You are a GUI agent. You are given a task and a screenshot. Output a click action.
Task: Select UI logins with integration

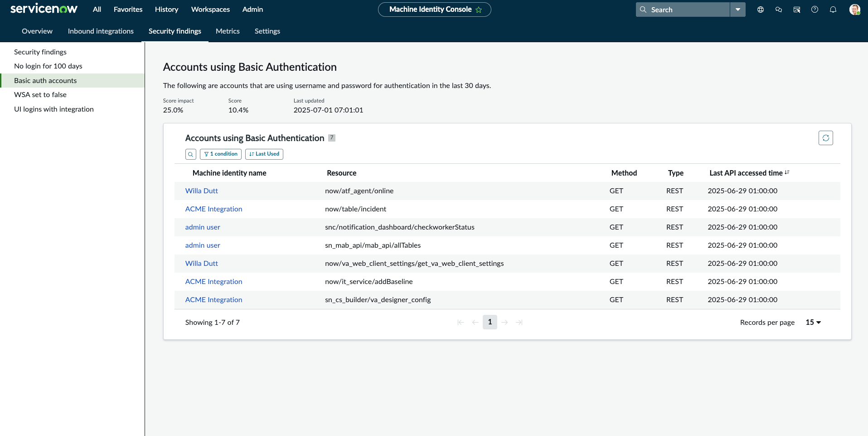(73, 109)
